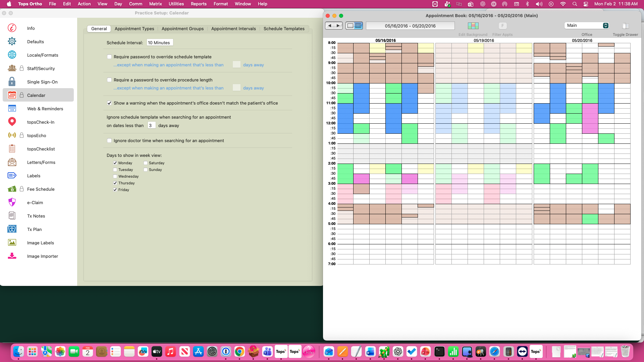Screen dimensions: 644x362
Task: Select the Tx Plan tooth icon
Action: click(12, 229)
